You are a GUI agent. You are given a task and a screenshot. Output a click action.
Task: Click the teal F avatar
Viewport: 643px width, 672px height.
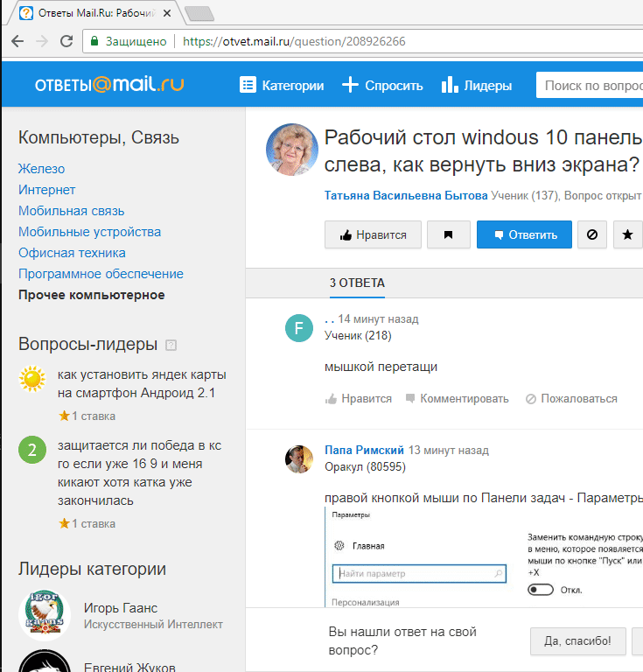[299, 328]
